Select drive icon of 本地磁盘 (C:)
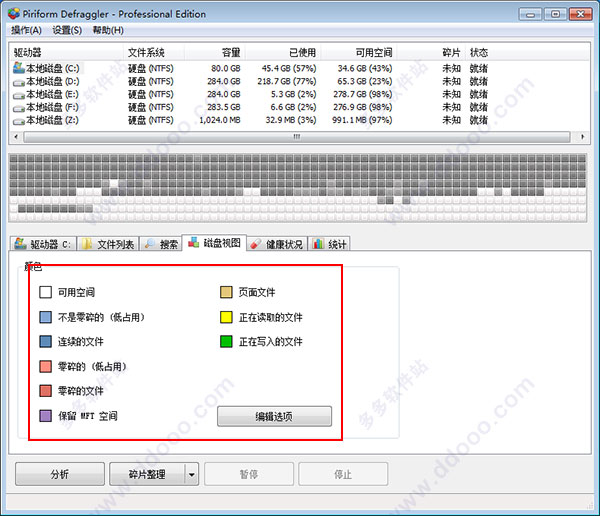The image size is (600, 516). point(19,68)
